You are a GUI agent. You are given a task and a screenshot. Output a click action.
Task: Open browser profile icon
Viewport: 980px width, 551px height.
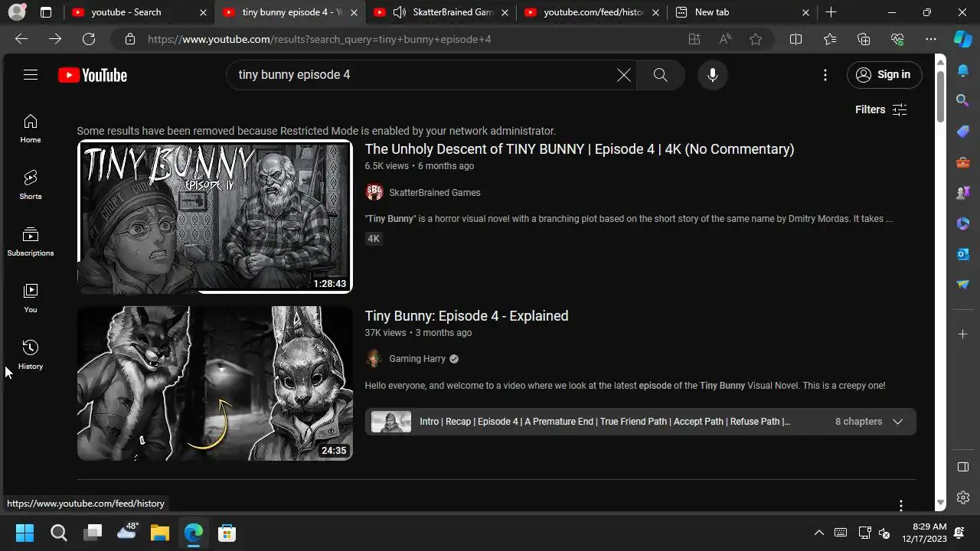point(17,12)
